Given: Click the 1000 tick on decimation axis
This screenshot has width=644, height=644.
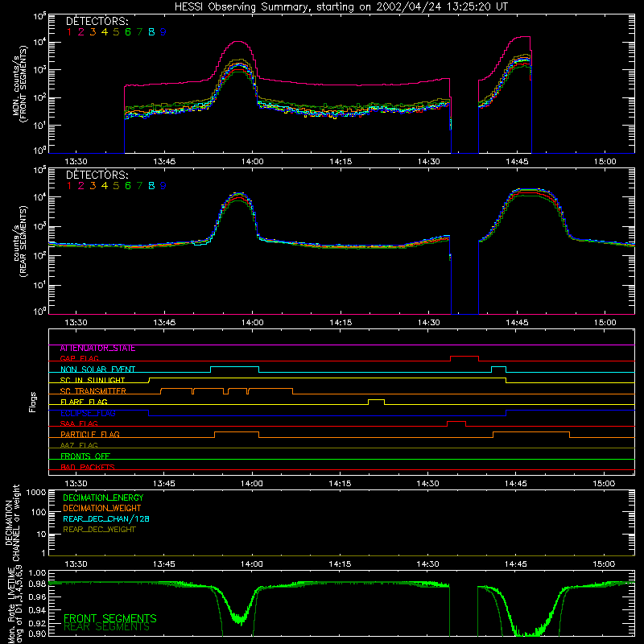Looking at the screenshot, I should [x=36, y=492].
